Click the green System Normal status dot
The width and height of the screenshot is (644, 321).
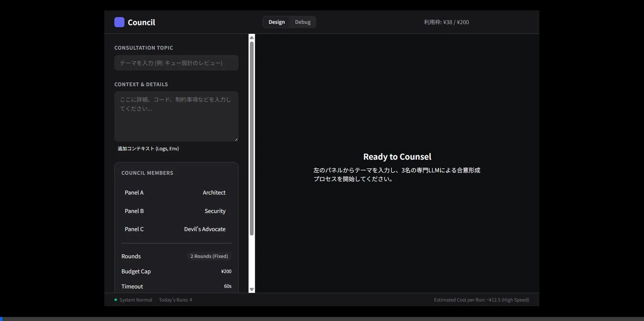[115, 300]
